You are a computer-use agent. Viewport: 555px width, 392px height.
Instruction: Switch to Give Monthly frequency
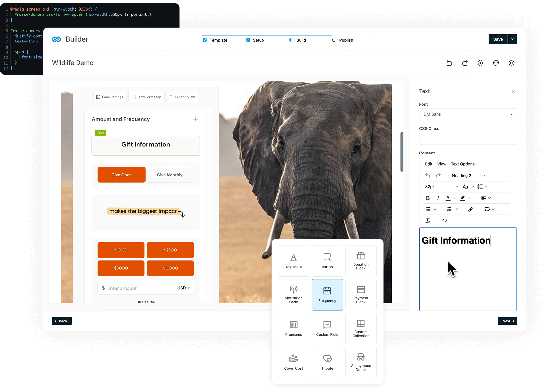170,175
